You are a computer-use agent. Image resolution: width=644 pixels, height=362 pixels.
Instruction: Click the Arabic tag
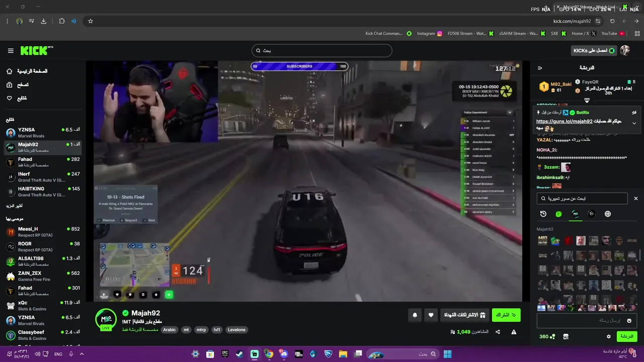pos(170,330)
